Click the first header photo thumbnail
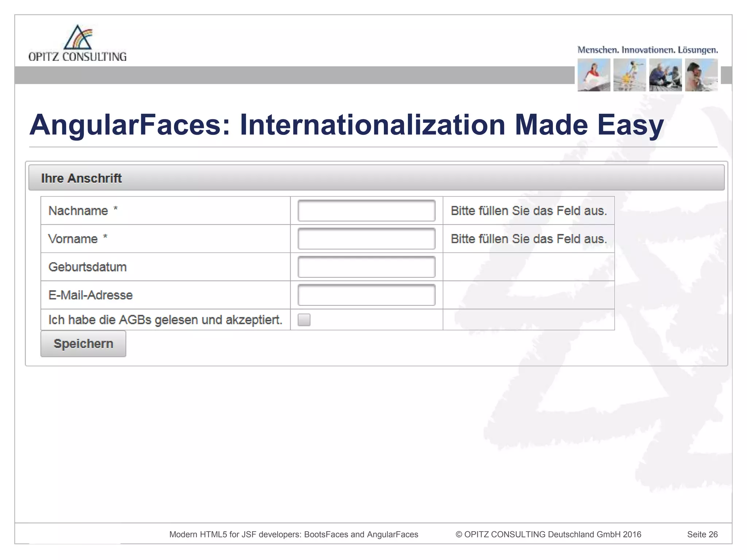The width and height of the screenshot is (747, 560). tap(594, 75)
